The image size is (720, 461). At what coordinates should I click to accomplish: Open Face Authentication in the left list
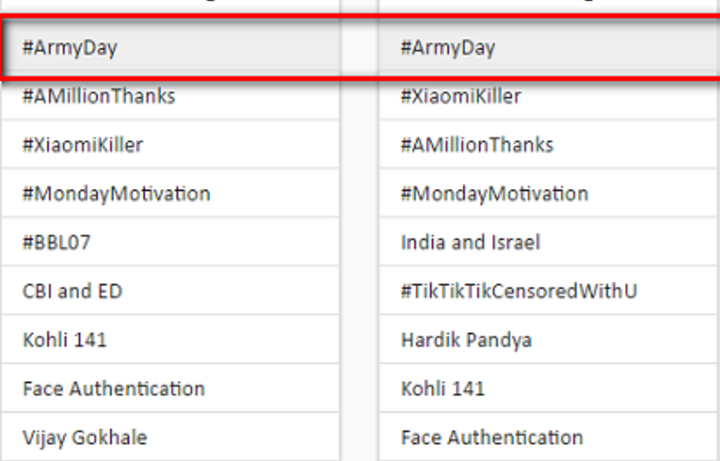point(113,388)
